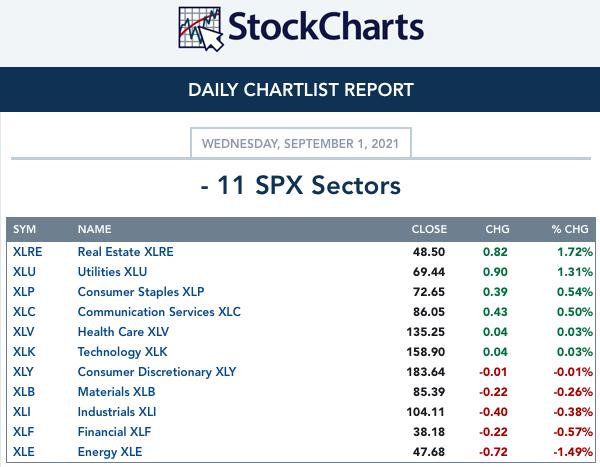The width and height of the screenshot is (600, 467).
Task: Open Health Care XLV link
Action: 123,332
